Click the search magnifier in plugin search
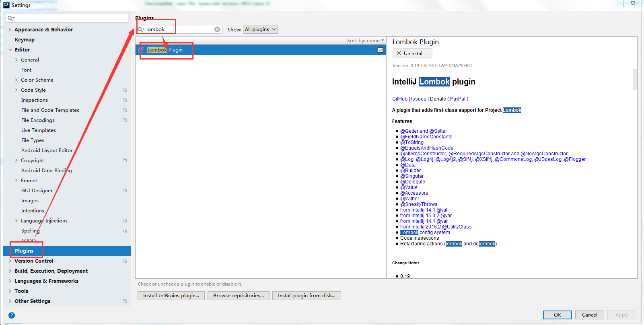Screen dimensions: 644x325 click(141, 29)
